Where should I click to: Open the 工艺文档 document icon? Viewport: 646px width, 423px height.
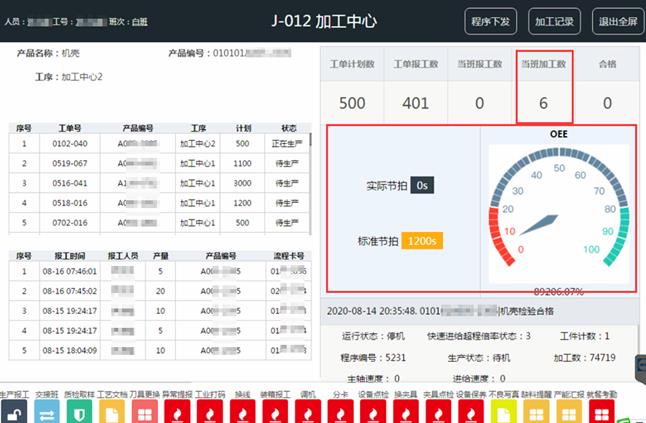[x=112, y=412]
